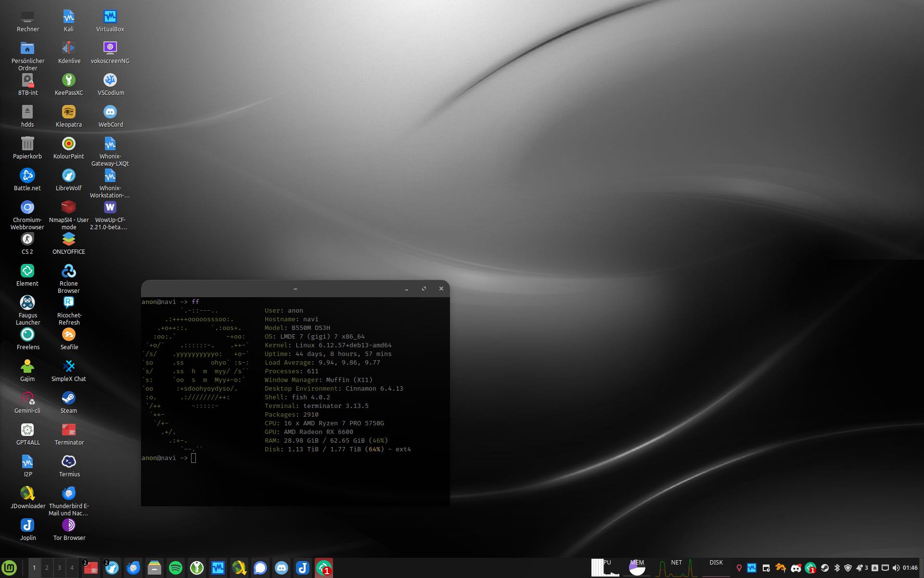Open the Element desktop shortcut
This screenshot has height=578, width=924.
[x=27, y=271]
